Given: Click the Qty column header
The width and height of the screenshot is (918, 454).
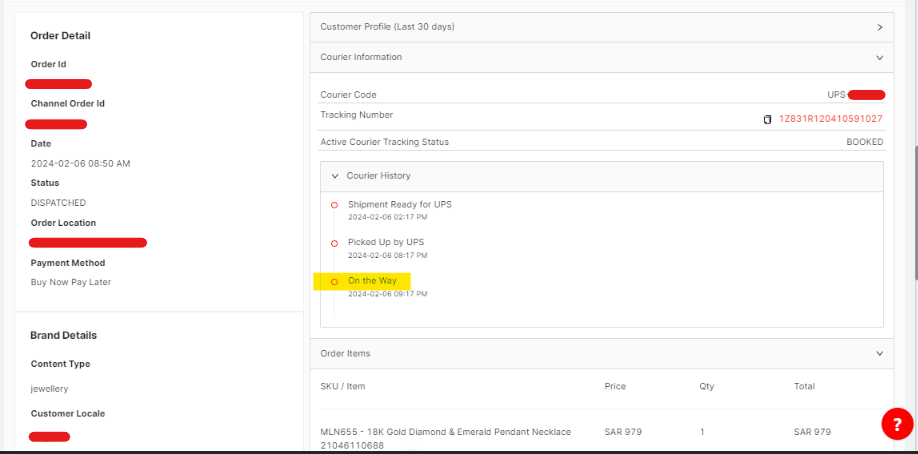Looking at the screenshot, I should [707, 386].
